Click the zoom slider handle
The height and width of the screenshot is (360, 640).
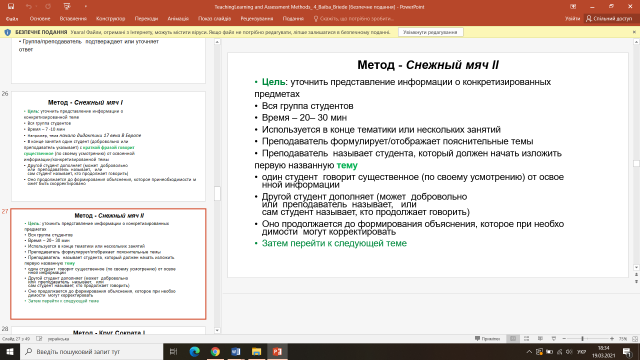point(582,339)
